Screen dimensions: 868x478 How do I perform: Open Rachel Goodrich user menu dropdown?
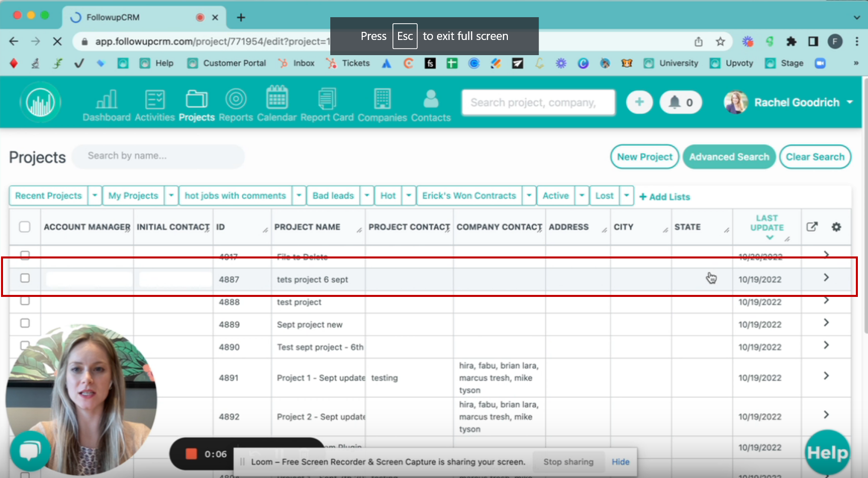coord(850,102)
